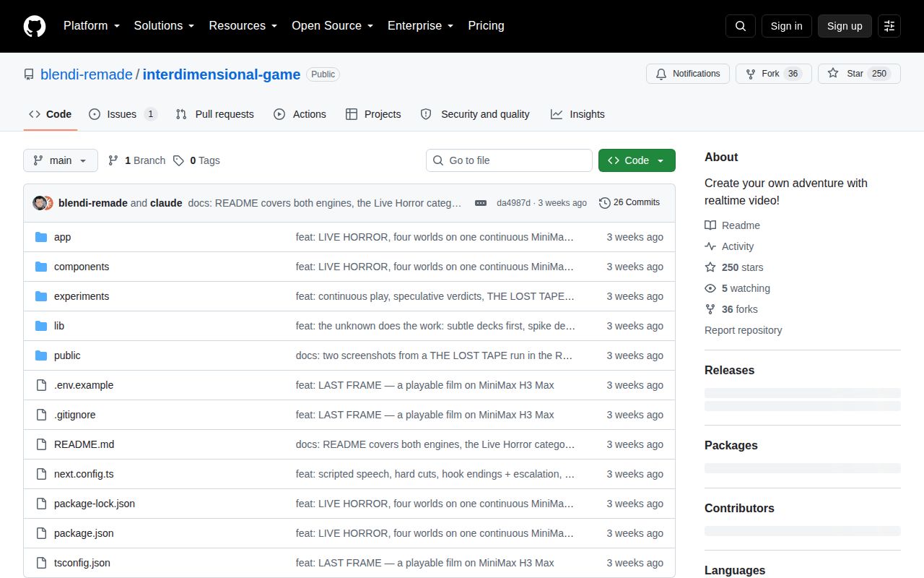Click the Pricing link
Image resolution: width=924 pixels, height=578 pixels.
[x=486, y=26]
